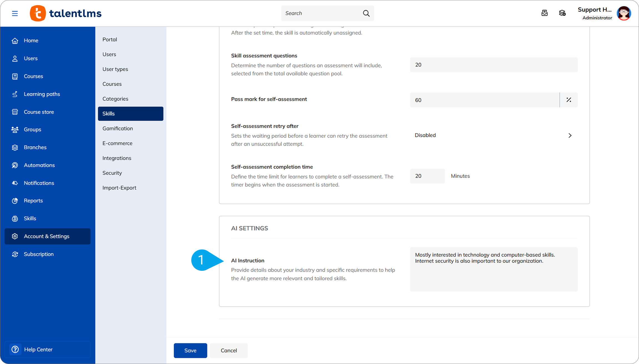Go to Reports in the sidebar

[x=33, y=201]
